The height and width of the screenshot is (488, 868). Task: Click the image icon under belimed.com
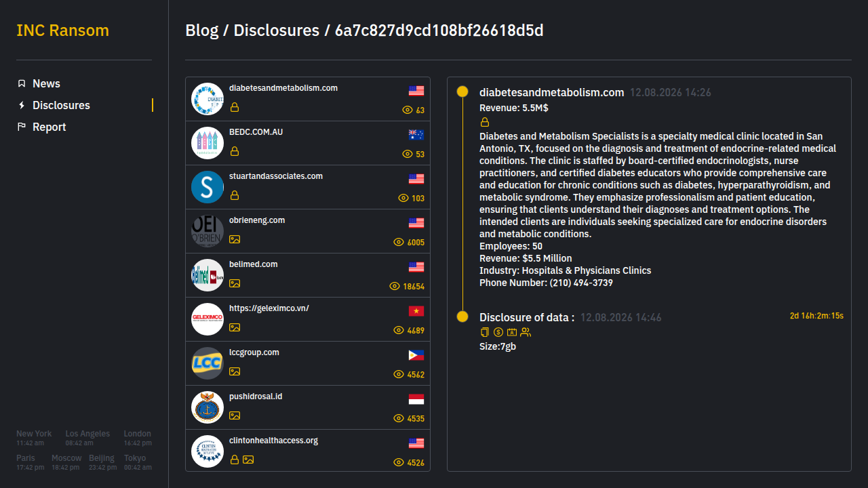click(235, 283)
